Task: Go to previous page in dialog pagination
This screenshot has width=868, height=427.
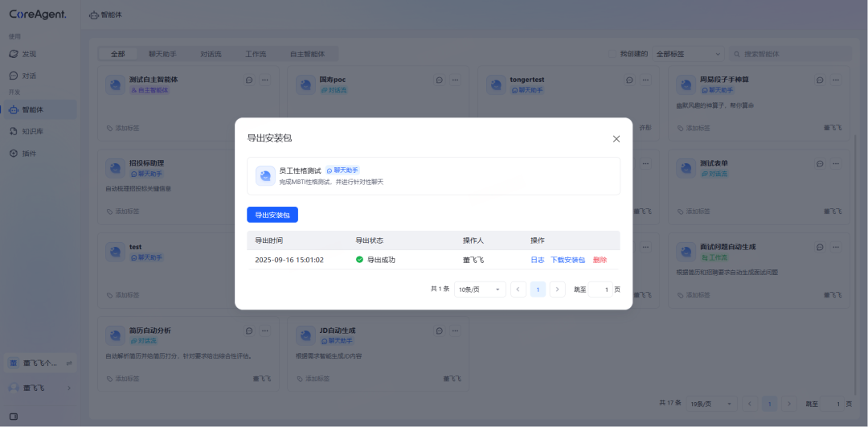Action: pos(518,289)
